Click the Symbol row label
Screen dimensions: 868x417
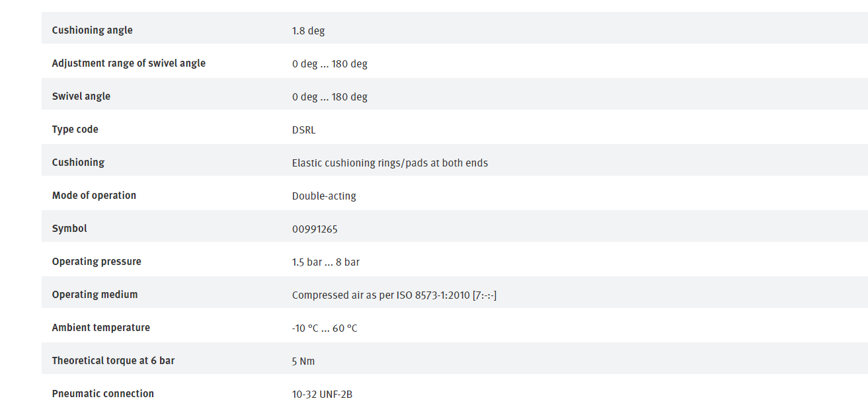coord(69,229)
